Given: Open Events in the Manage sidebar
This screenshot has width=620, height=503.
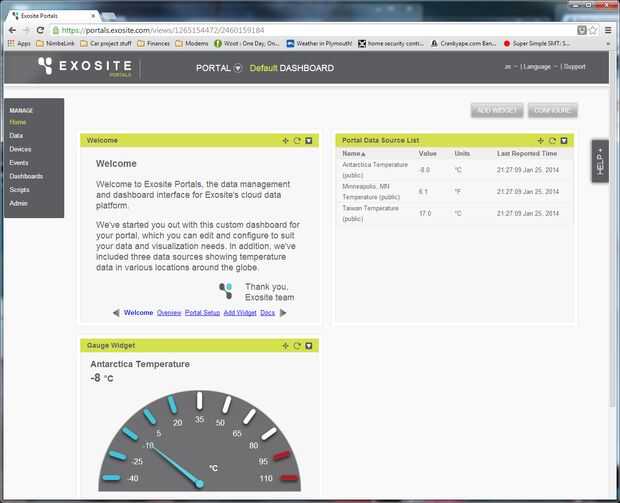Looking at the screenshot, I should [x=19, y=163].
